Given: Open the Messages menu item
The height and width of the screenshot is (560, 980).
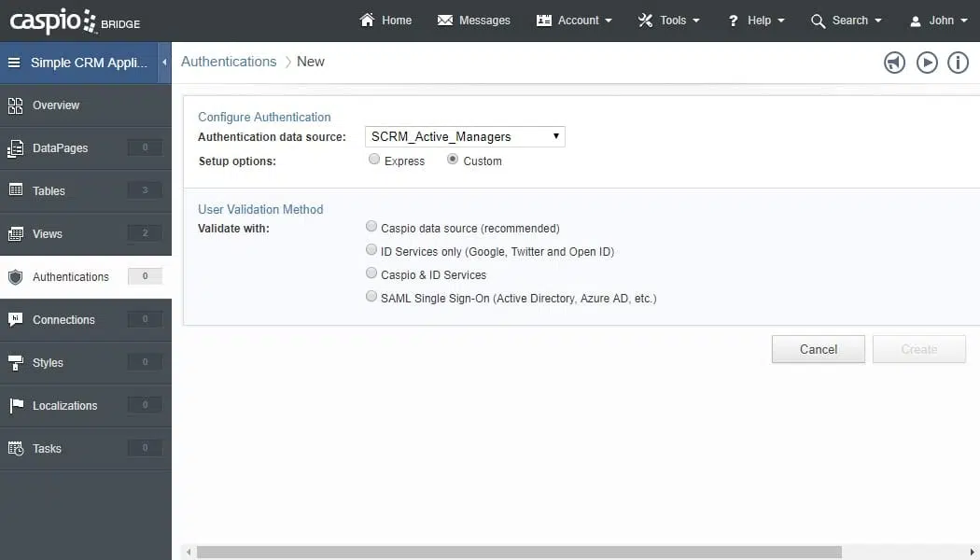Looking at the screenshot, I should coord(474,21).
